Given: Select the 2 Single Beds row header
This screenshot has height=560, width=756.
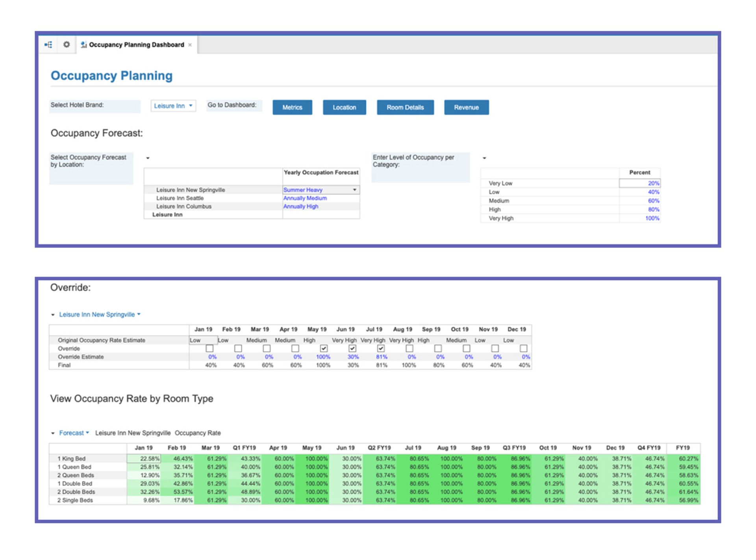Looking at the screenshot, I should [88, 500].
